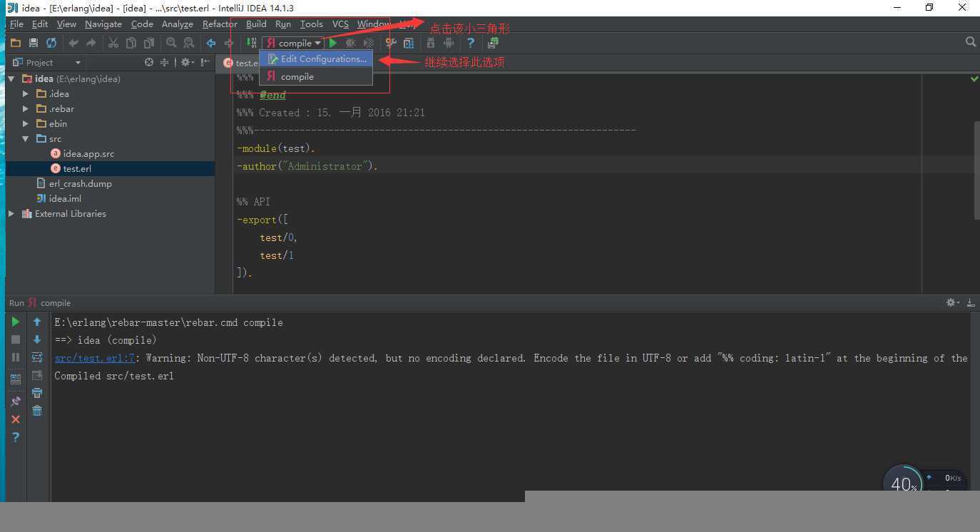Image resolution: width=980 pixels, height=532 pixels.
Task: Collapse the src folder
Action: point(26,138)
